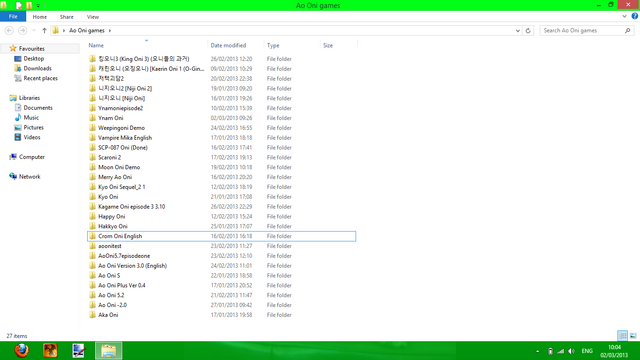Expand the ribbon chevron
640x360 pixels.
[624, 16]
